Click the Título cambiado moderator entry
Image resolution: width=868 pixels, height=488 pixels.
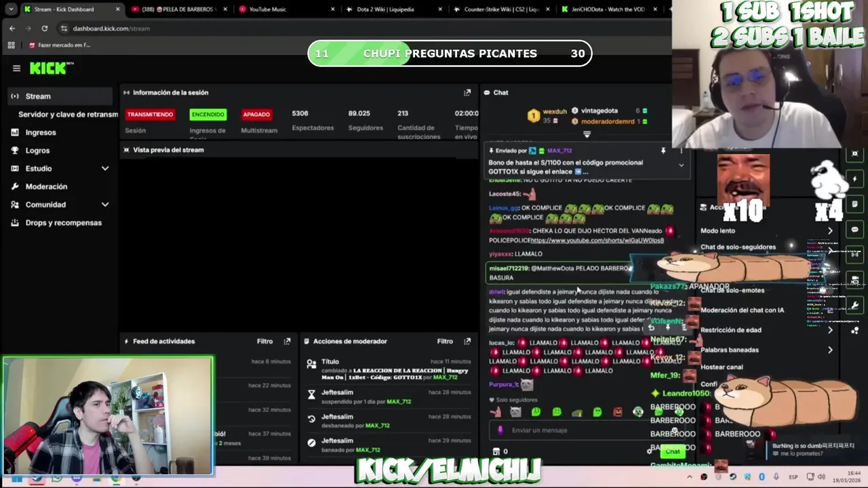(x=389, y=369)
